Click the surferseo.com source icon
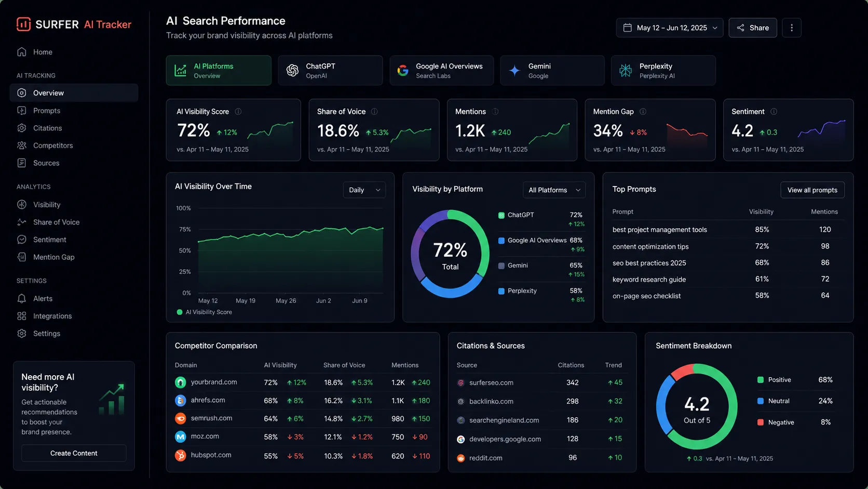The height and width of the screenshot is (489, 868). (460, 383)
